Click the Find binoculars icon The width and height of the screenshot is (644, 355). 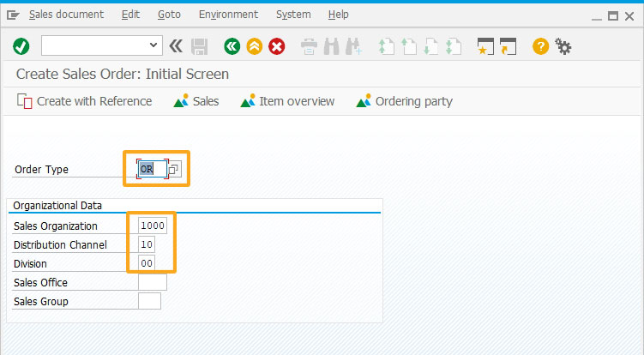(332, 46)
